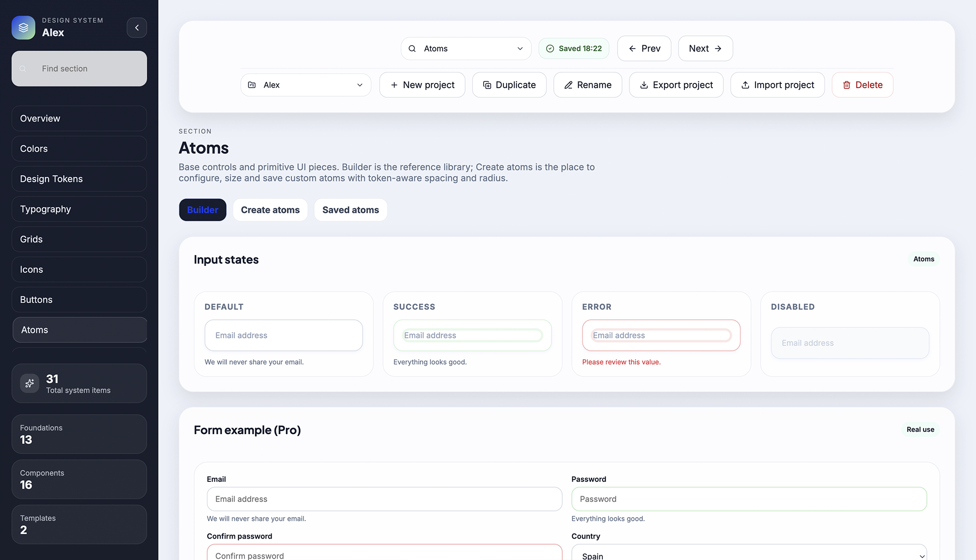Click the New project button

coord(422,85)
